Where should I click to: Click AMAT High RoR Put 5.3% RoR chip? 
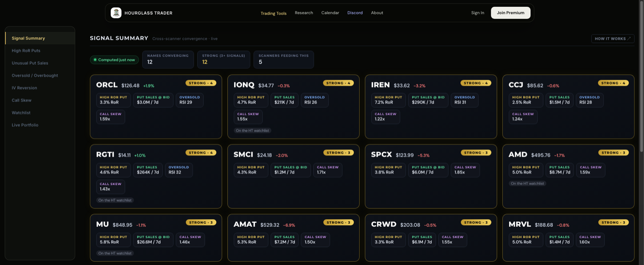(251, 240)
